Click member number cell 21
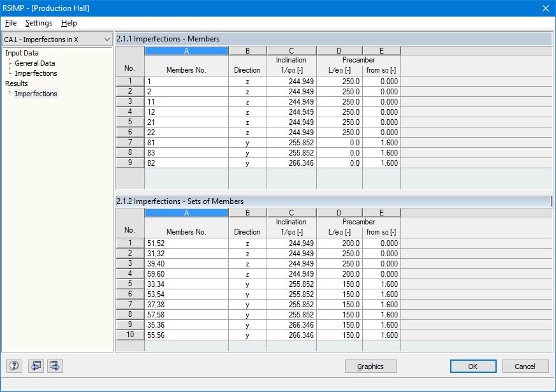 pyautogui.click(x=187, y=122)
